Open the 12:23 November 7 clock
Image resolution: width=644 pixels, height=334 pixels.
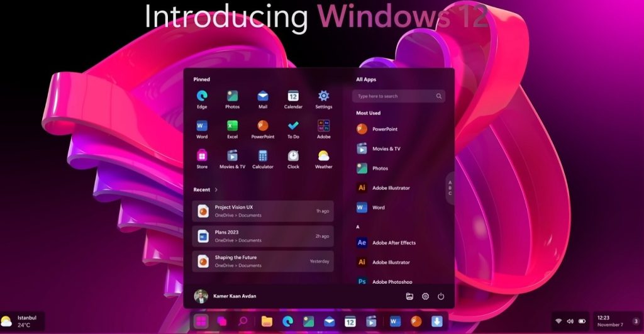pyautogui.click(x=610, y=321)
